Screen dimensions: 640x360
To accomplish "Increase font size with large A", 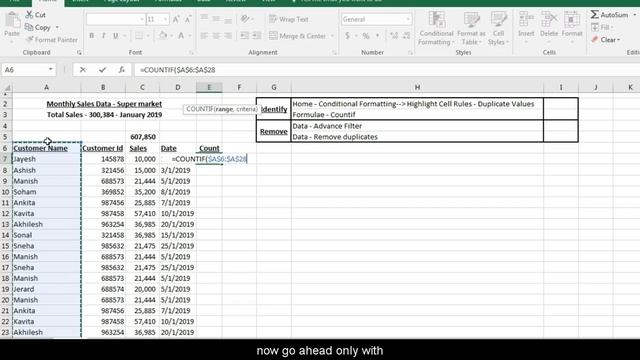I will click(176, 19).
